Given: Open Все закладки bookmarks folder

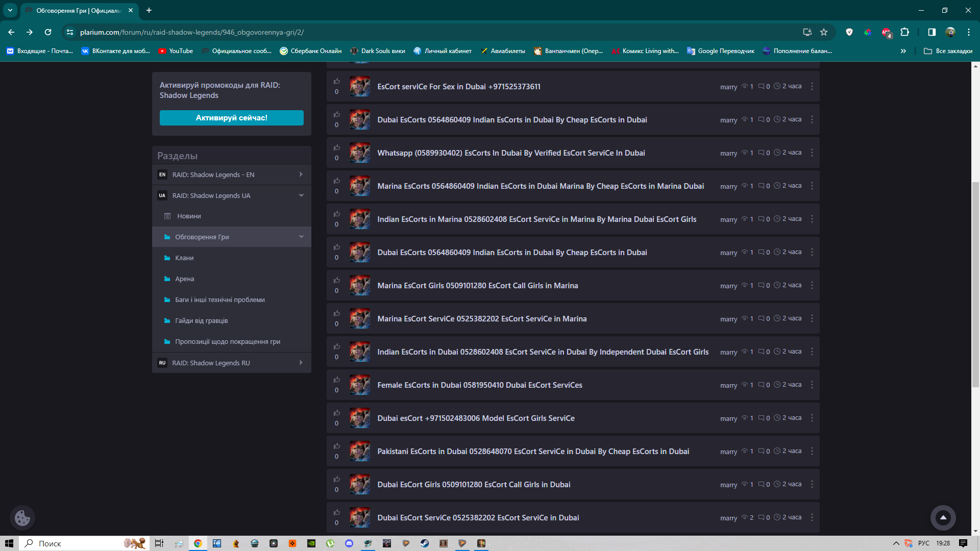Looking at the screenshot, I should (948, 51).
